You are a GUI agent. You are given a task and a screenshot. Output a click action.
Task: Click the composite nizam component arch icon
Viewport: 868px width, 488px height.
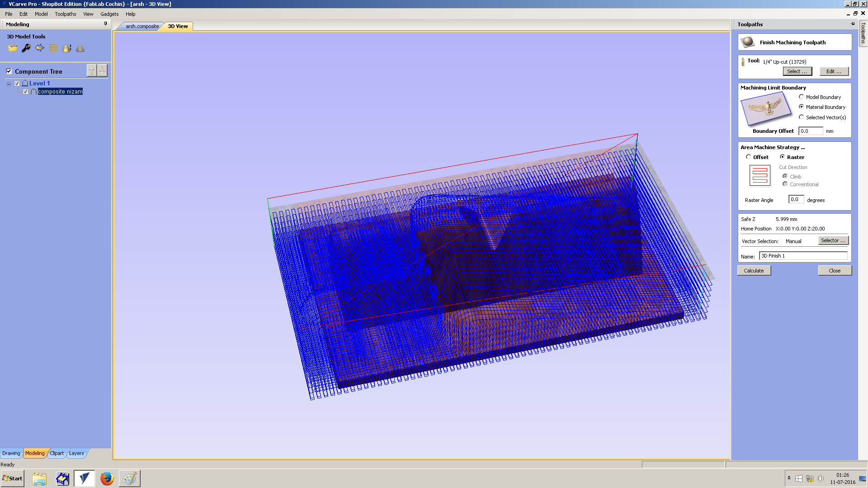coord(33,92)
